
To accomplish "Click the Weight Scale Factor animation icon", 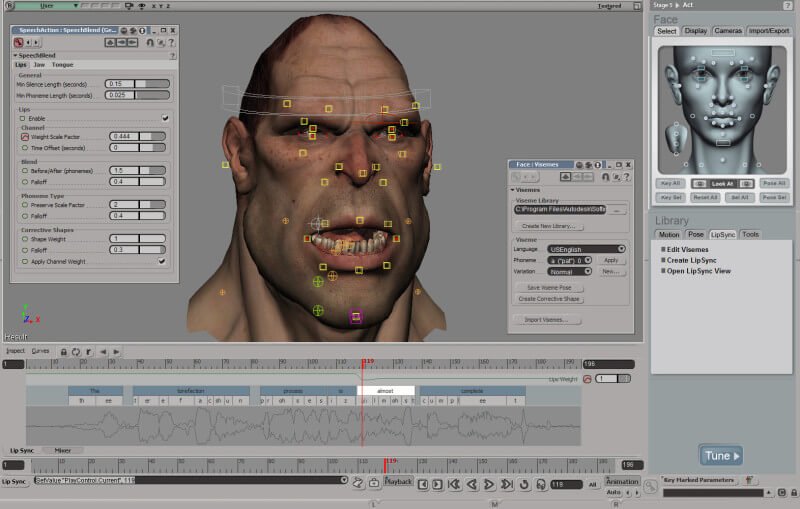I will pyautogui.click(x=25, y=136).
